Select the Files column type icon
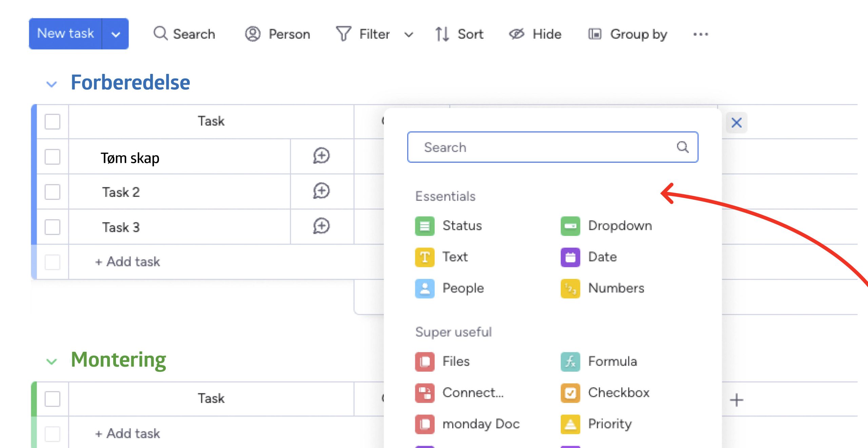868x448 pixels. click(425, 362)
